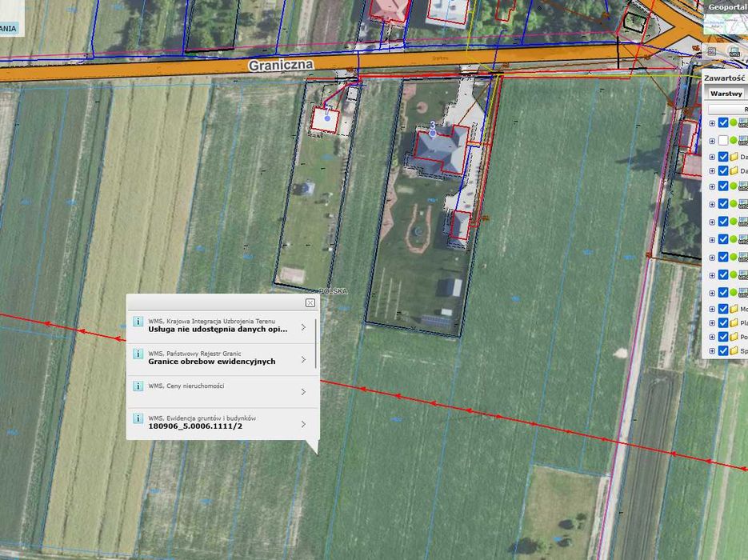
Task: Click the Geoportal title label
Action: click(x=727, y=6)
